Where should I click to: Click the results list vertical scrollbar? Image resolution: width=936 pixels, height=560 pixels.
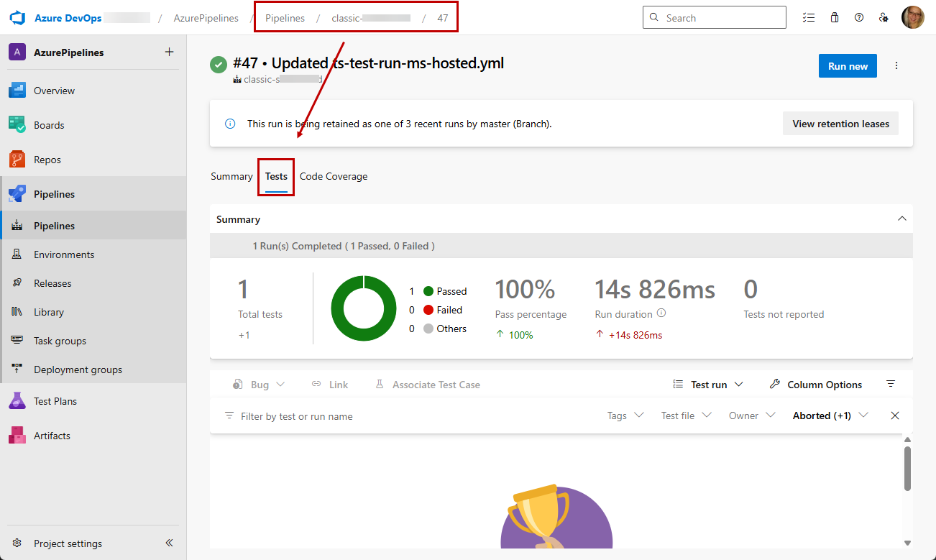907,469
